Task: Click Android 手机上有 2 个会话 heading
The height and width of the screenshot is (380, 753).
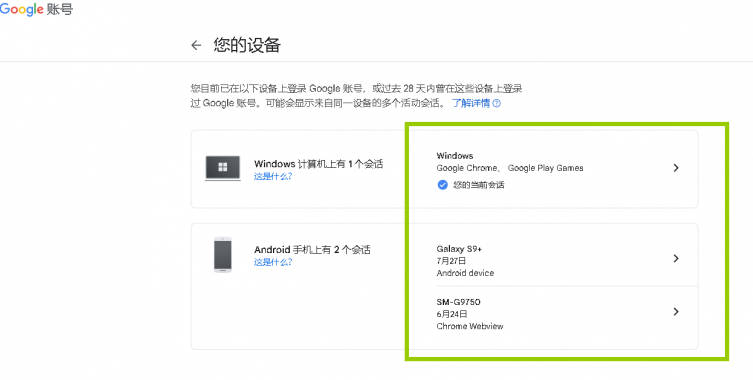Action: (x=312, y=250)
